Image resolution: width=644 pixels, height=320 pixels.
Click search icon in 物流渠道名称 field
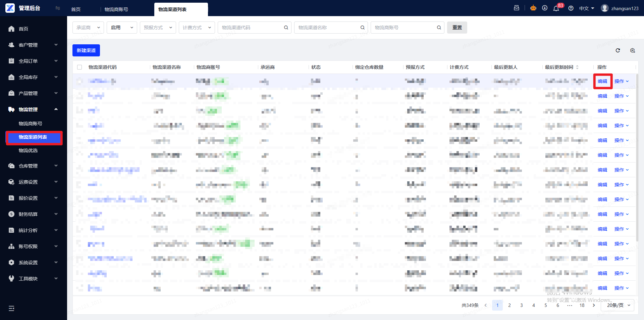pos(363,28)
